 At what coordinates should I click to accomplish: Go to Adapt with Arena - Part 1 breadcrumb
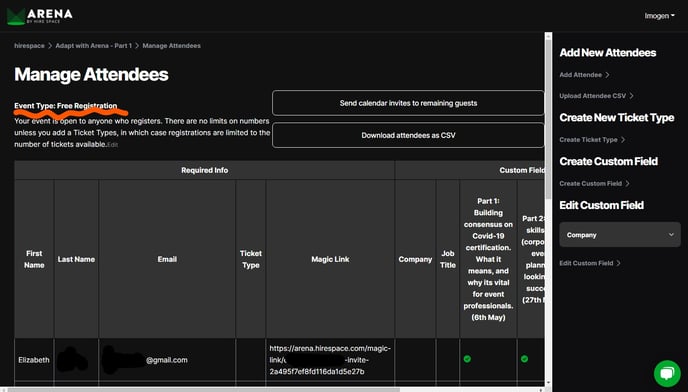pos(93,46)
